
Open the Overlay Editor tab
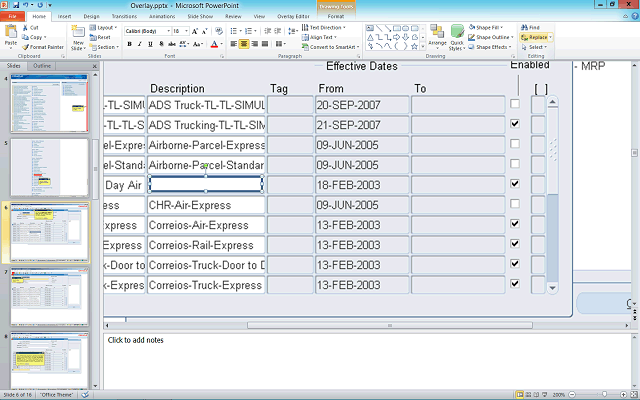click(x=292, y=17)
